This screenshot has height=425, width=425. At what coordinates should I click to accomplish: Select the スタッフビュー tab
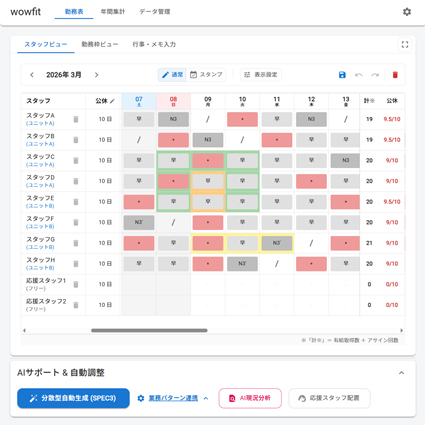(x=46, y=44)
